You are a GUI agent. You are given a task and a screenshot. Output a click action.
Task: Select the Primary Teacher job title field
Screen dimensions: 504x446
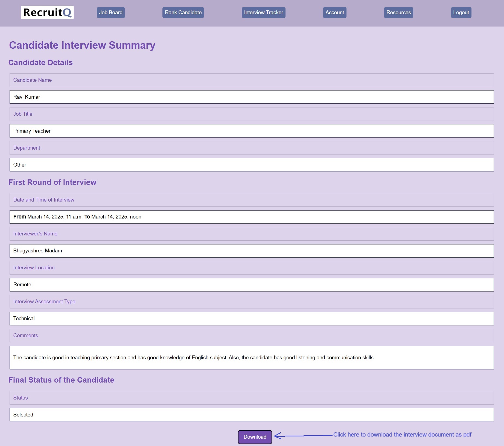(252, 131)
